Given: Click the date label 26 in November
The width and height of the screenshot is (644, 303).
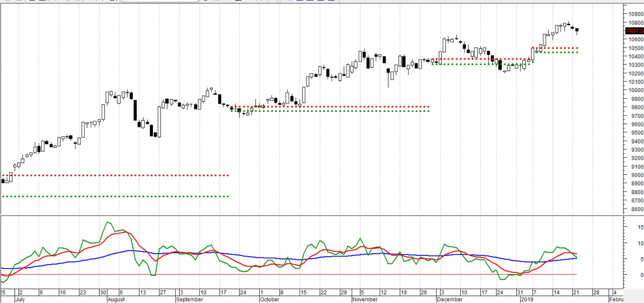Looking at the screenshot, I should click(x=424, y=292).
